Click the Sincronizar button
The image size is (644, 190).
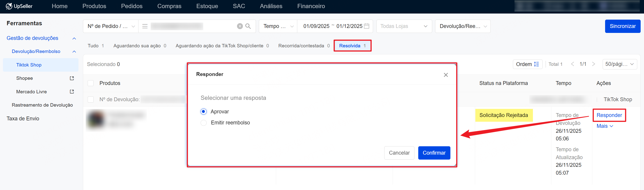[x=622, y=26]
